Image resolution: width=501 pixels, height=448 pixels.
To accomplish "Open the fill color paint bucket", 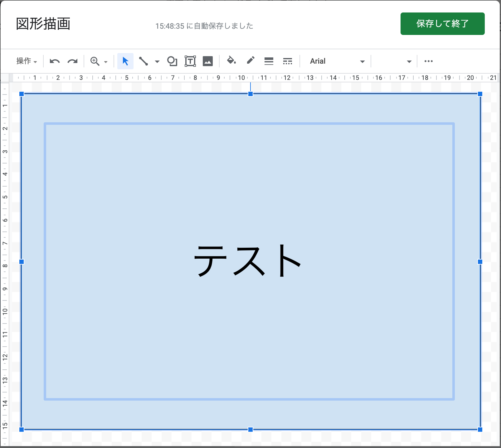I will pyautogui.click(x=231, y=61).
